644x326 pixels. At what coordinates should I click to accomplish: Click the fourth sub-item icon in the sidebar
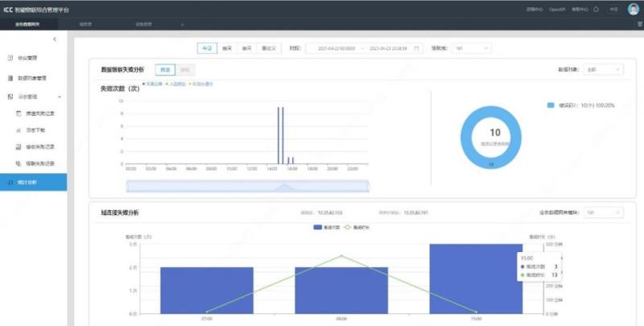tap(19, 163)
